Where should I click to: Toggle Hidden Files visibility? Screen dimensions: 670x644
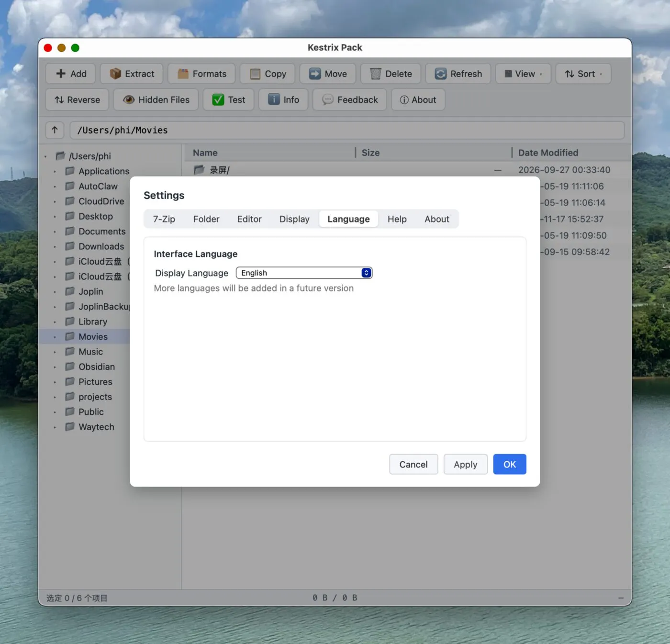pyautogui.click(x=156, y=100)
